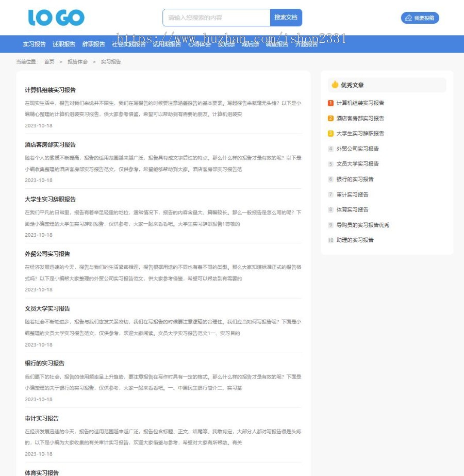The height and width of the screenshot is (476, 464).
Task: Click the 搜索文档 search button
Action: point(286,18)
